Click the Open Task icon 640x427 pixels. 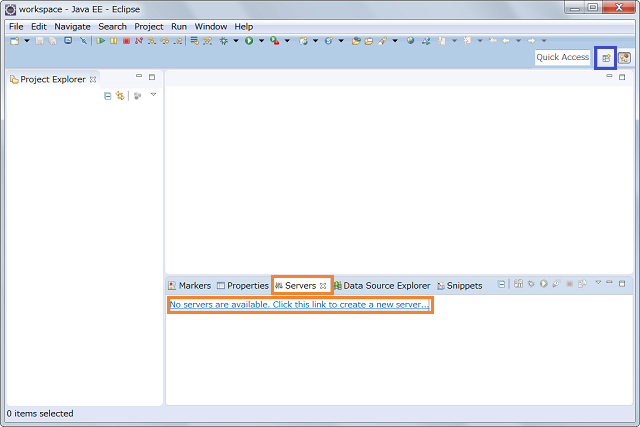coord(369,41)
